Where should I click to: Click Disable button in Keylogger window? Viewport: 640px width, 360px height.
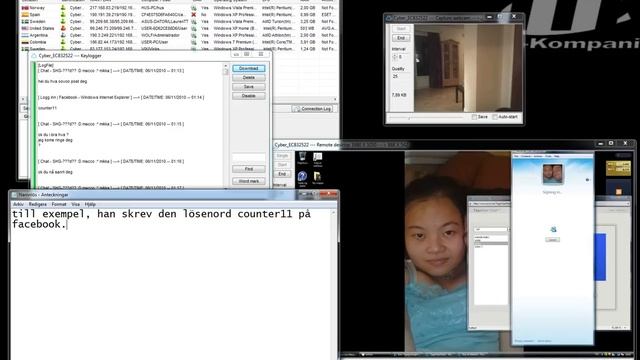pos(249,96)
